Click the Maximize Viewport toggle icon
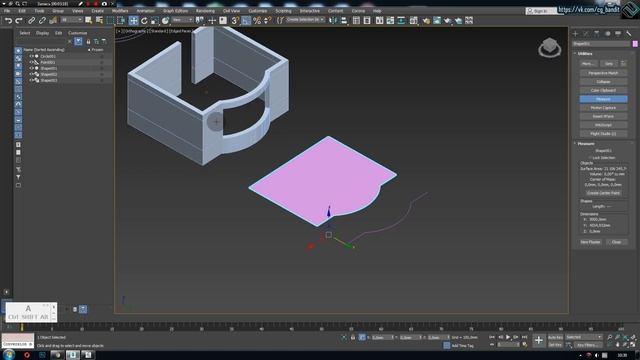The width and height of the screenshot is (640, 360). click(633, 345)
